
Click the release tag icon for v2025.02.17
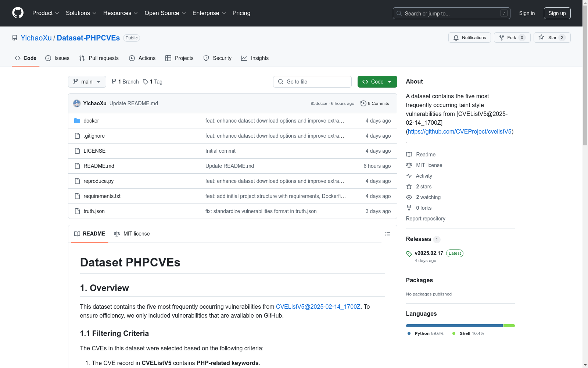point(409,254)
